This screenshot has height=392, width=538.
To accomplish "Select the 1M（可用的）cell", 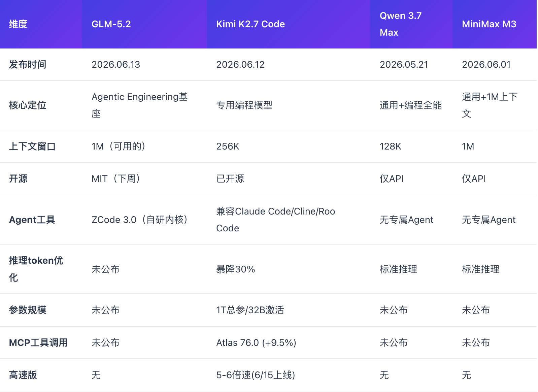I will (119, 146).
